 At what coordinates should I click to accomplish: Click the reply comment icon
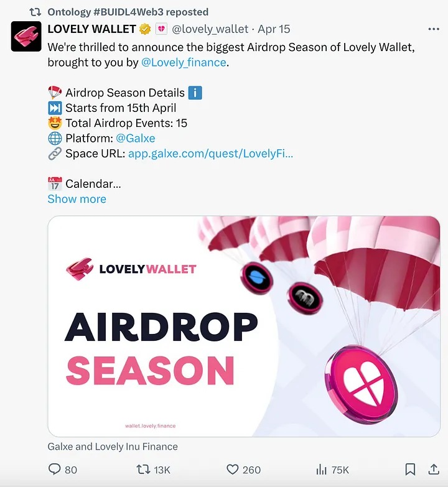[x=55, y=470]
